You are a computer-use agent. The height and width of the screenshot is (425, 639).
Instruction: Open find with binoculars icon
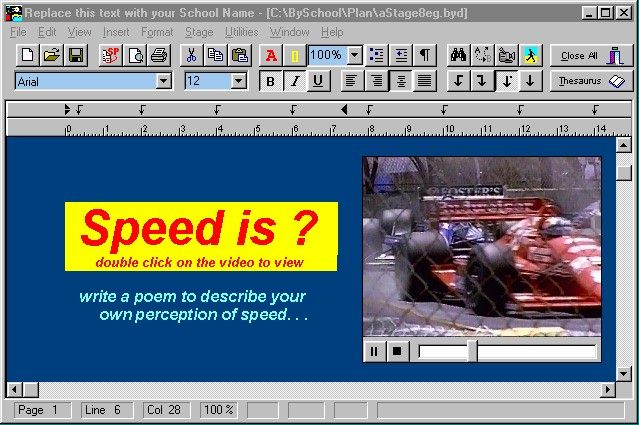point(458,55)
